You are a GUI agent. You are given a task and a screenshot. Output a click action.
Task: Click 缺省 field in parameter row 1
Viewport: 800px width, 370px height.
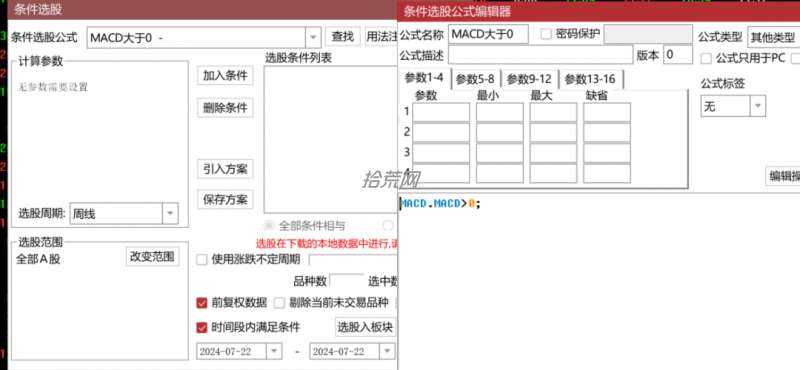tap(607, 112)
